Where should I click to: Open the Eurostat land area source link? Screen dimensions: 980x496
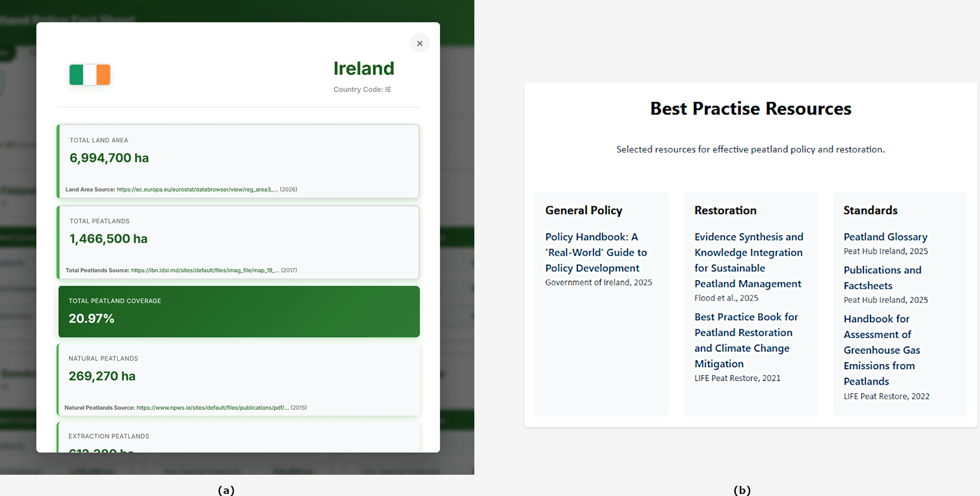point(198,190)
